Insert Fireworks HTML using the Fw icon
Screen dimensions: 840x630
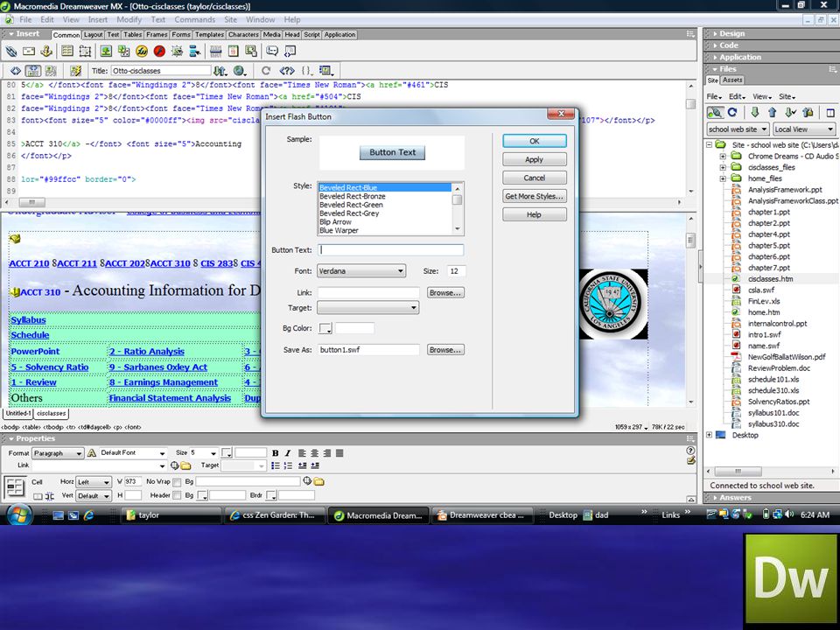coord(142,52)
